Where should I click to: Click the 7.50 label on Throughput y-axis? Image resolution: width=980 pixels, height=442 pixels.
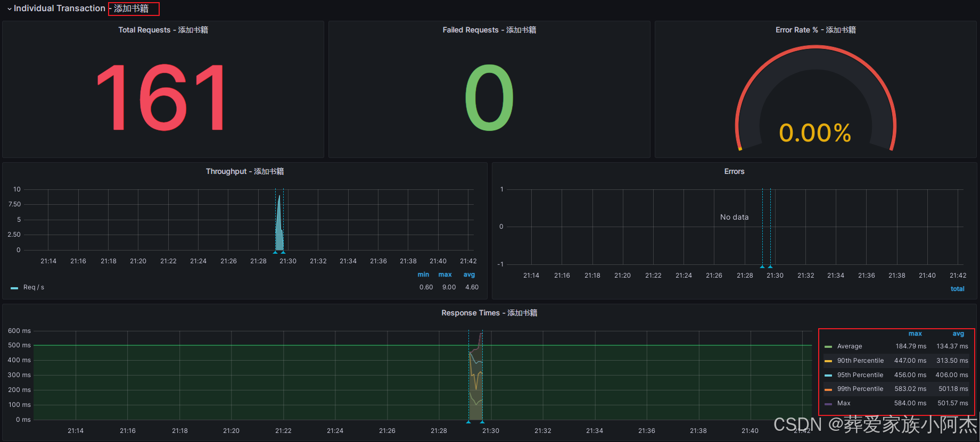point(14,204)
